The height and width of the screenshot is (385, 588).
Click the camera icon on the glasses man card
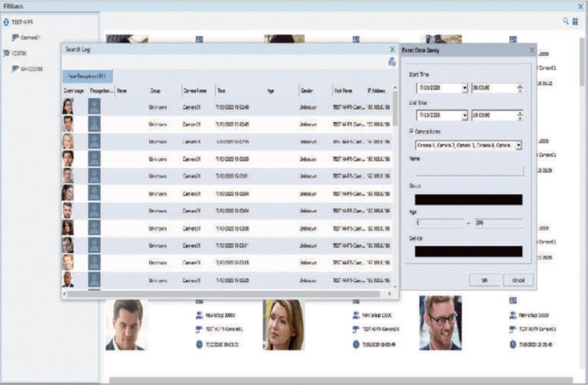pyautogui.click(x=512, y=329)
